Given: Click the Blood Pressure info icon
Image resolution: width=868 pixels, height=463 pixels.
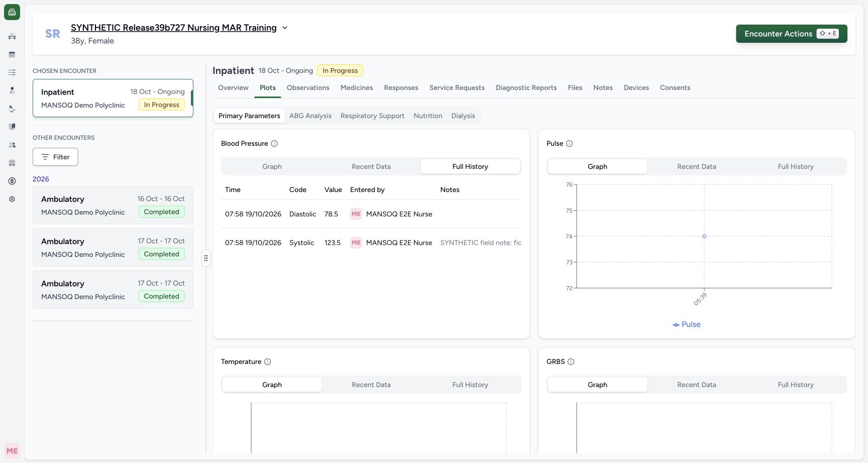Looking at the screenshot, I should click(x=274, y=143).
